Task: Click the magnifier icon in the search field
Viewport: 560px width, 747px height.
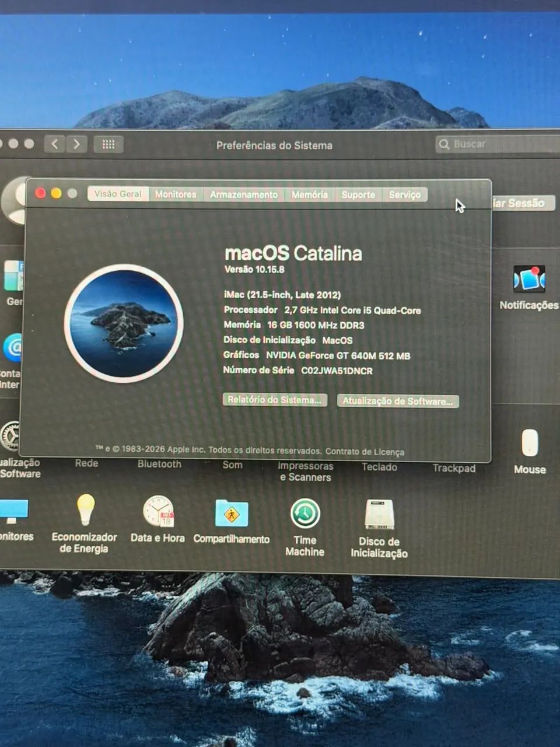Action: click(444, 144)
